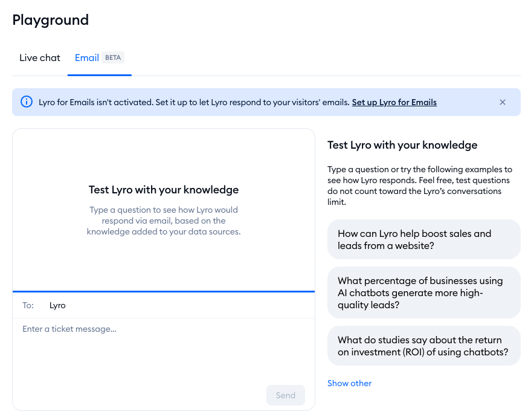The height and width of the screenshot is (420, 531).
Task: Click the heading above the example questions
Action: click(x=402, y=145)
